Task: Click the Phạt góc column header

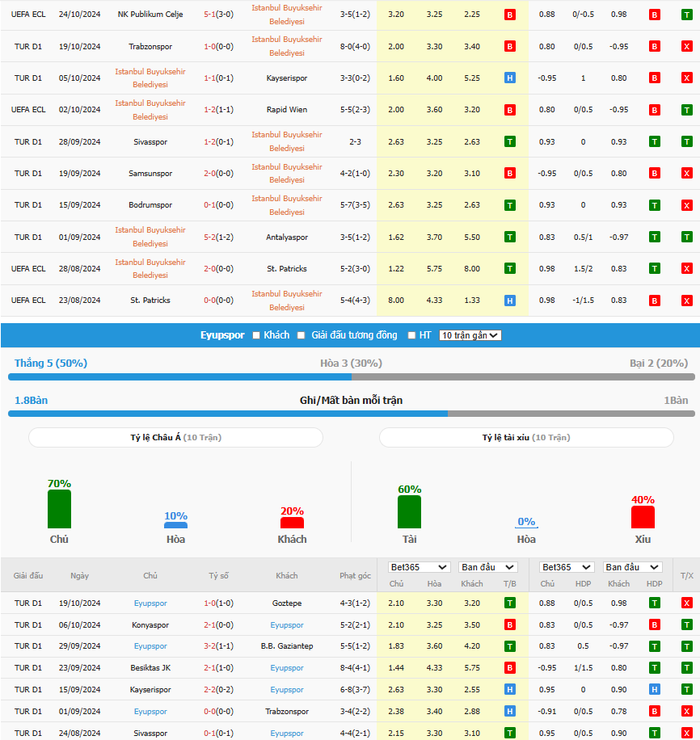Action: point(355,576)
